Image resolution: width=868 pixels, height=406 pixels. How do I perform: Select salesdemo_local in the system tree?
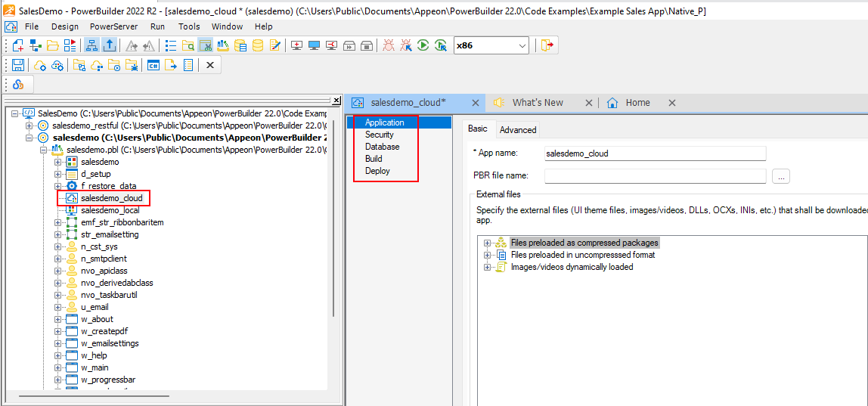[x=110, y=210]
